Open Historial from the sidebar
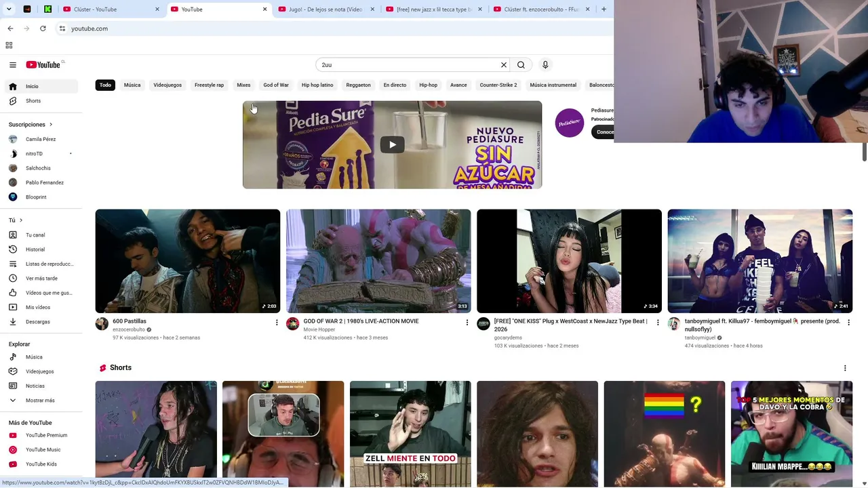 [x=41, y=249]
